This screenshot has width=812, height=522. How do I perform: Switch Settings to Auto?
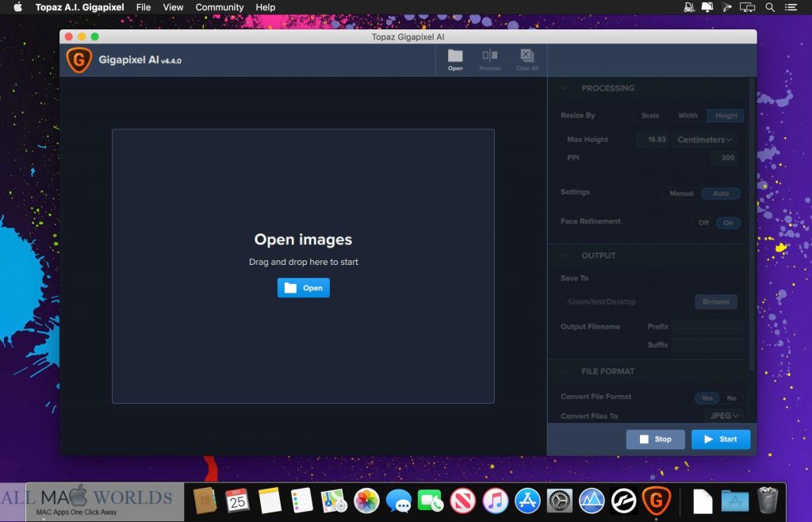(x=721, y=193)
